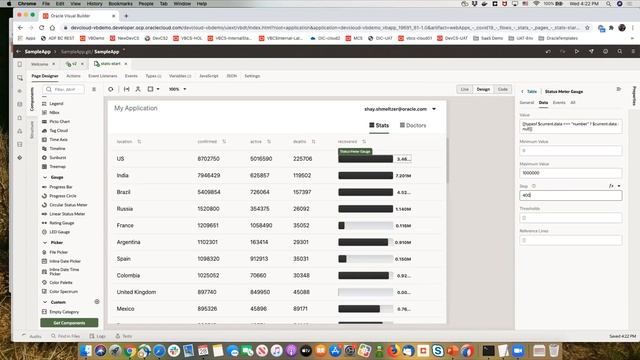Open the Events properties tab
Image resolution: width=640 pixels, height=360 pixels.
[559, 103]
